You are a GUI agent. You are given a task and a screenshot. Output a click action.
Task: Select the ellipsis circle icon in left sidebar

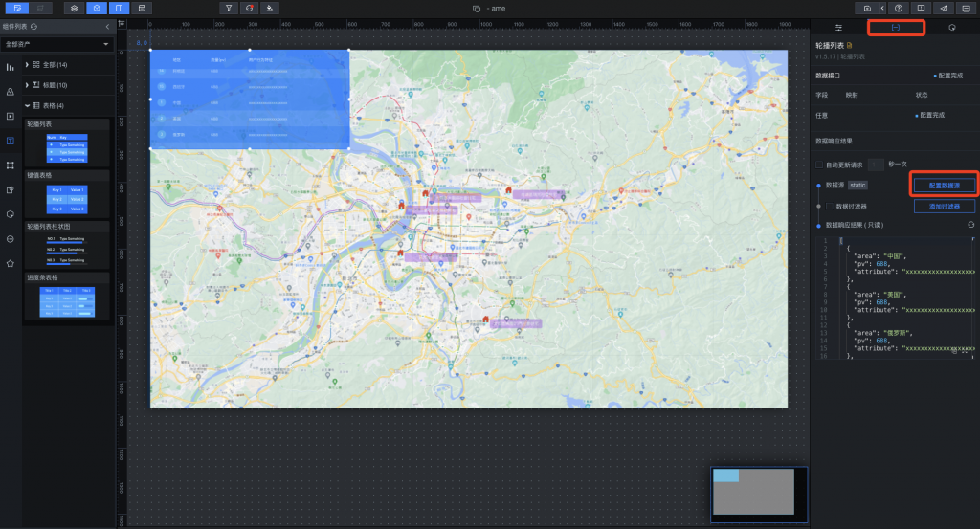coord(10,239)
